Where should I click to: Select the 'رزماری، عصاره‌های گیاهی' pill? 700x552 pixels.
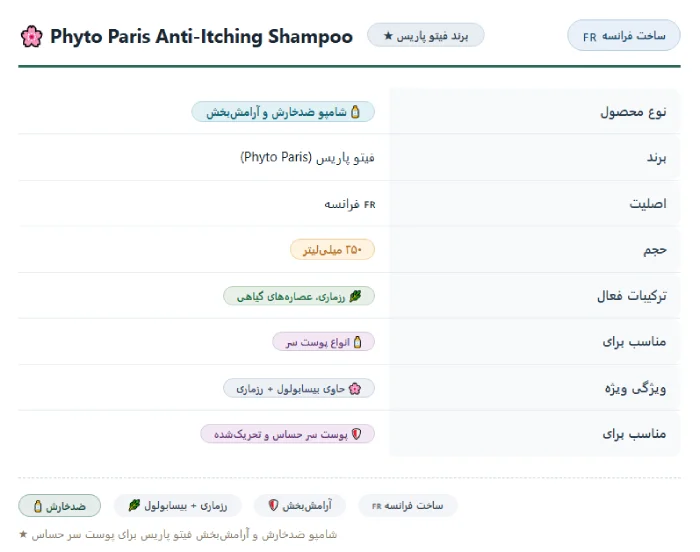[299, 296]
